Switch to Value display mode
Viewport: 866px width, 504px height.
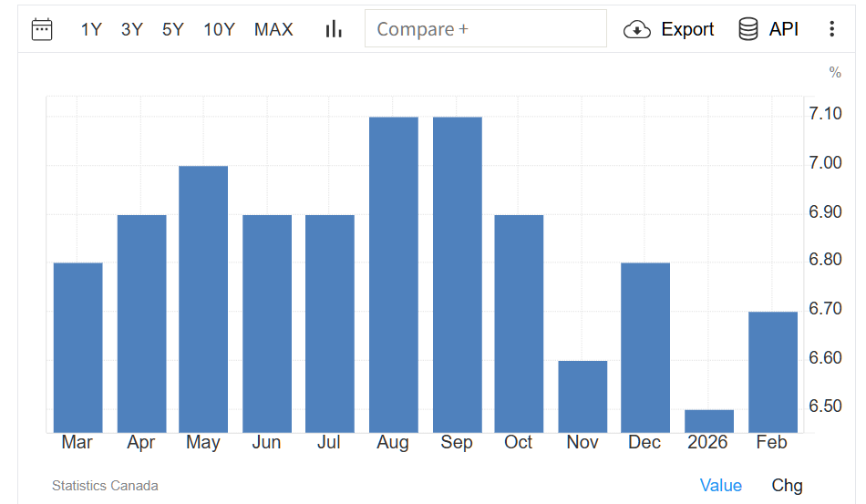[x=720, y=486]
